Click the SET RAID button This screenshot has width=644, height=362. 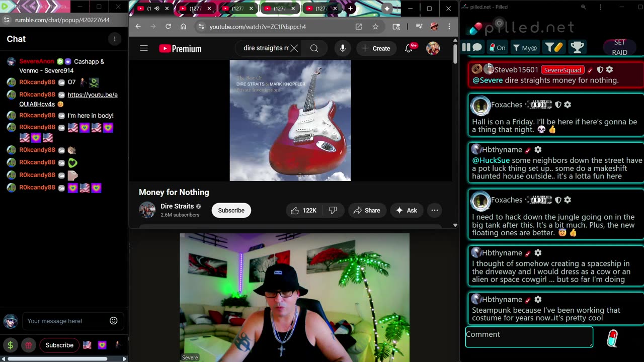click(x=619, y=47)
